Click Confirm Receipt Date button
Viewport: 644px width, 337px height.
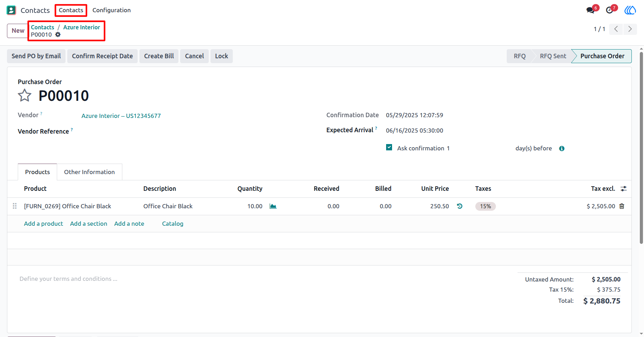click(x=102, y=56)
